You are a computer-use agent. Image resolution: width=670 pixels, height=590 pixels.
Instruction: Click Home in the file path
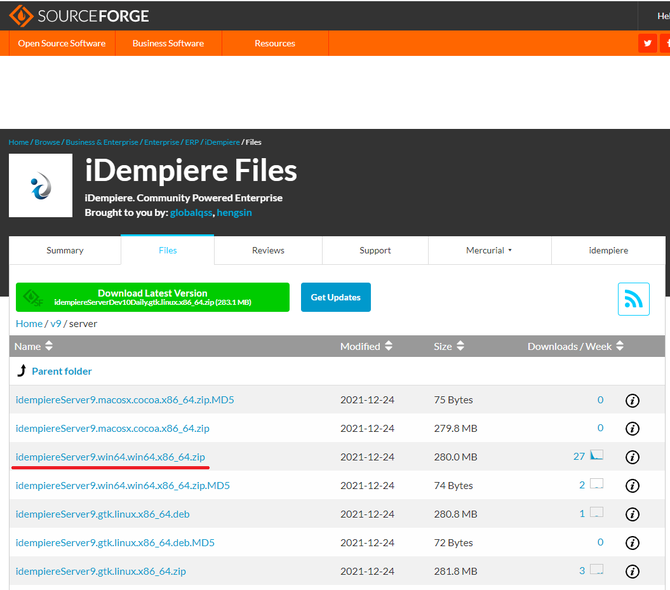tap(29, 323)
